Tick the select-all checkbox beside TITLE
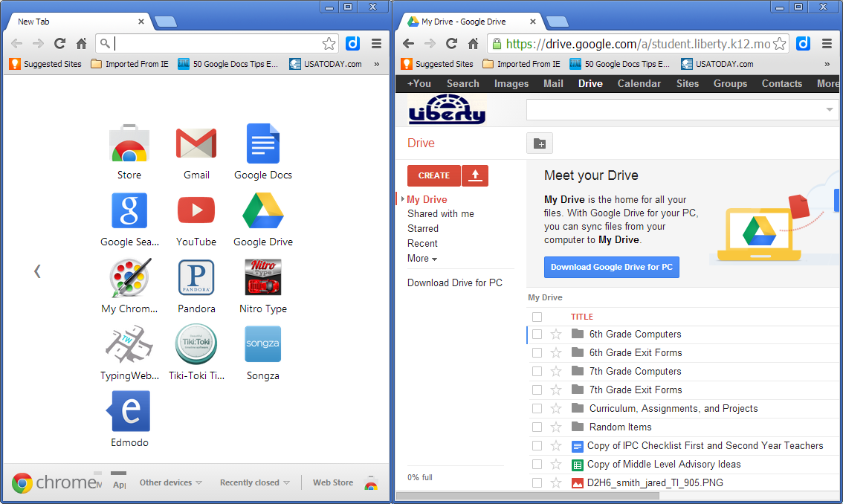The height and width of the screenshot is (504, 843). (x=537, y=317)
